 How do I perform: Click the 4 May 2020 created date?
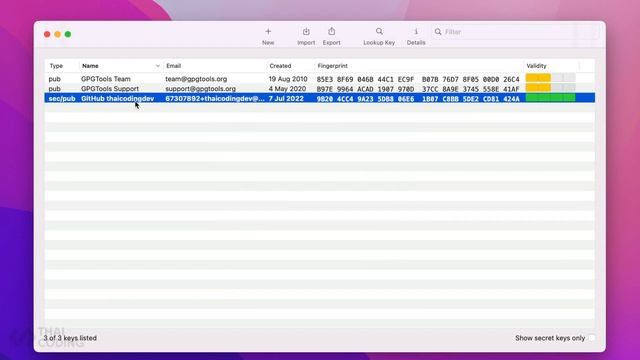pyautogui.click(x=287, y=89)
